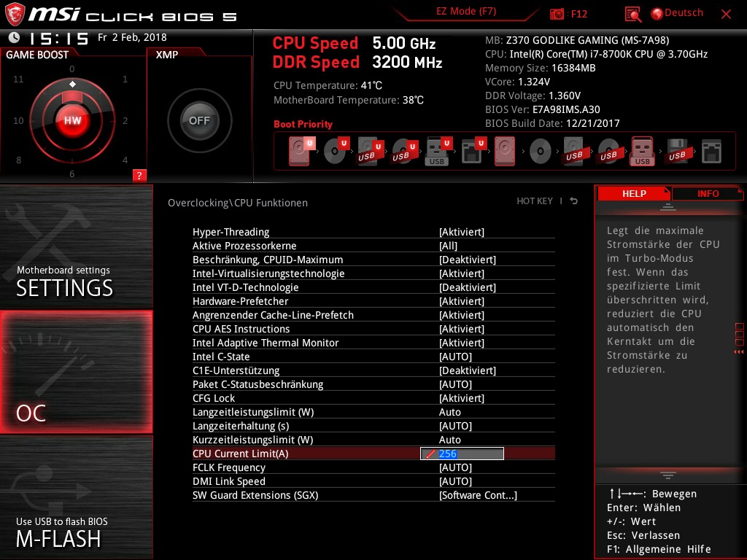Open SW Guard Extensions (SGX) value list
The image size is (747, 560).
478,495
